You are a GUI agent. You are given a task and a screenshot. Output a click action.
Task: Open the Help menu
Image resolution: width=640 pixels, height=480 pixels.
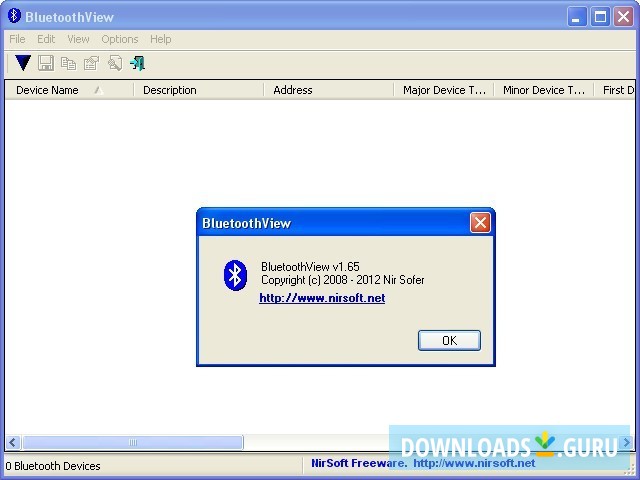[160, 39]
